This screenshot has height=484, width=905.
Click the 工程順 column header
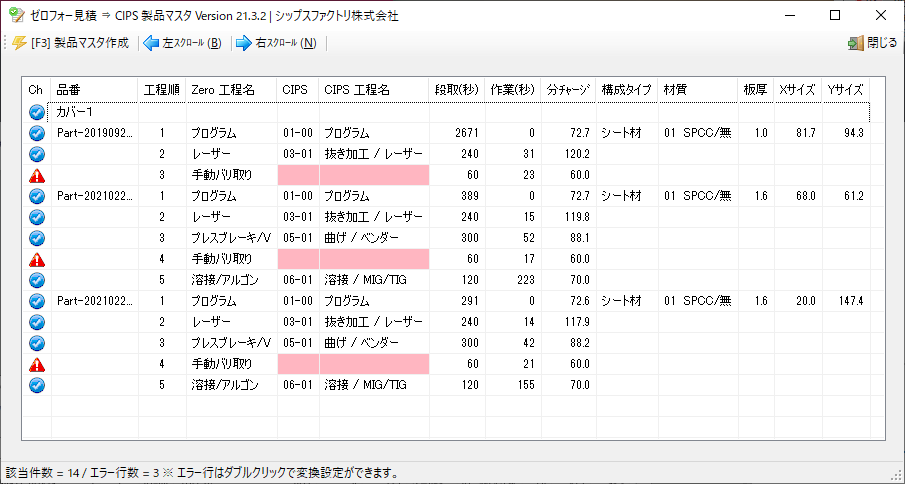point(162,90)
